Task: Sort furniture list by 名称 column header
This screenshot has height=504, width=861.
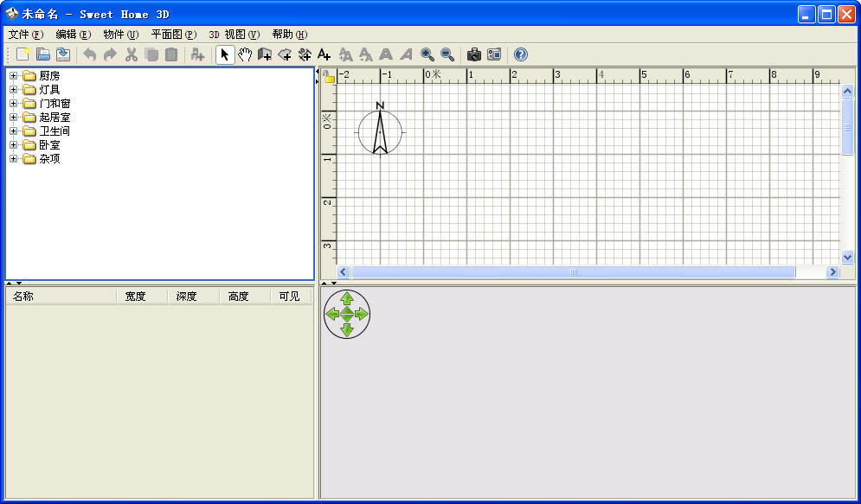Action: click(x=61, y=297)
